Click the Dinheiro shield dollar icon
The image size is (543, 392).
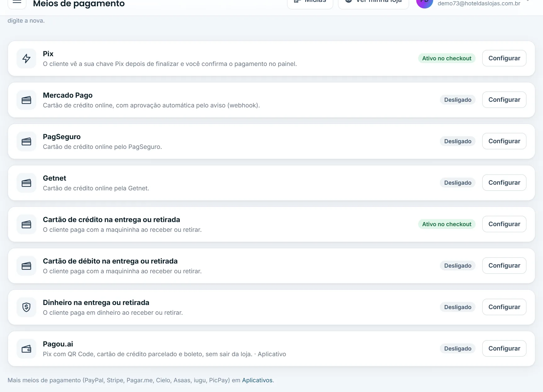click(x=26, y=307)
